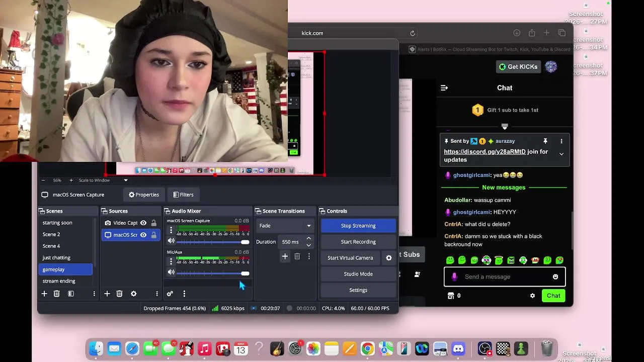This screenshot has height=362, width=644.
Task: Open the discord.gg invite link
Action: pos(485,151)
